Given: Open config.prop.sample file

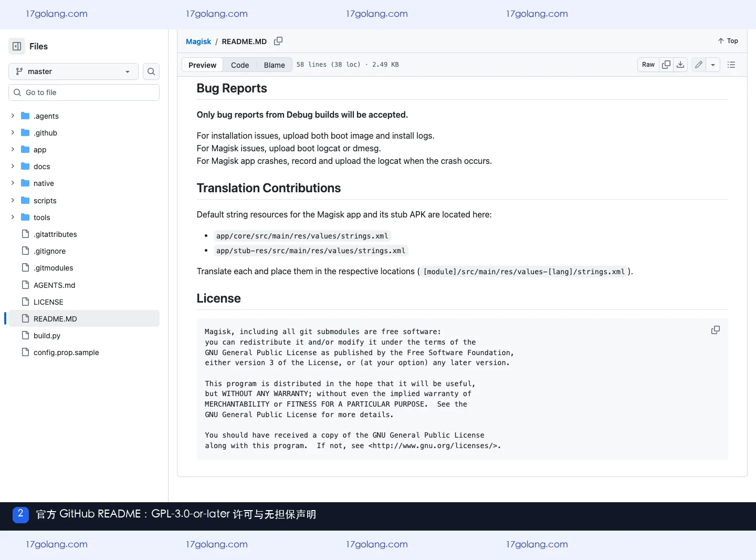Looking at the screenshot, I should pos(66,352).
